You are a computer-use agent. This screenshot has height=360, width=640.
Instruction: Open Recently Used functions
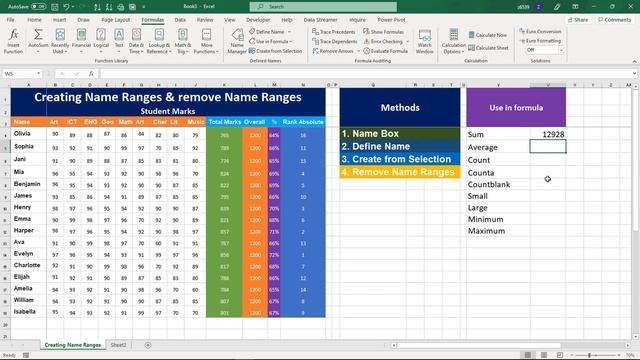point(60,41)
